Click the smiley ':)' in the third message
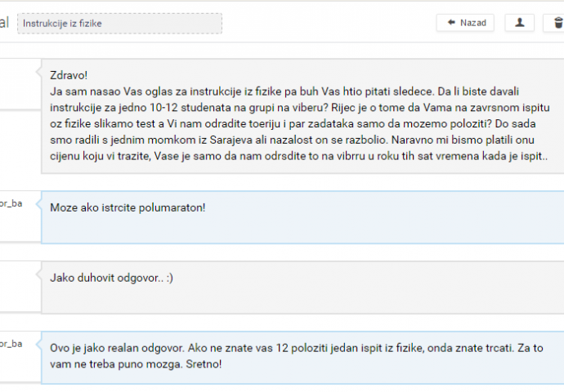 point(168,278)
